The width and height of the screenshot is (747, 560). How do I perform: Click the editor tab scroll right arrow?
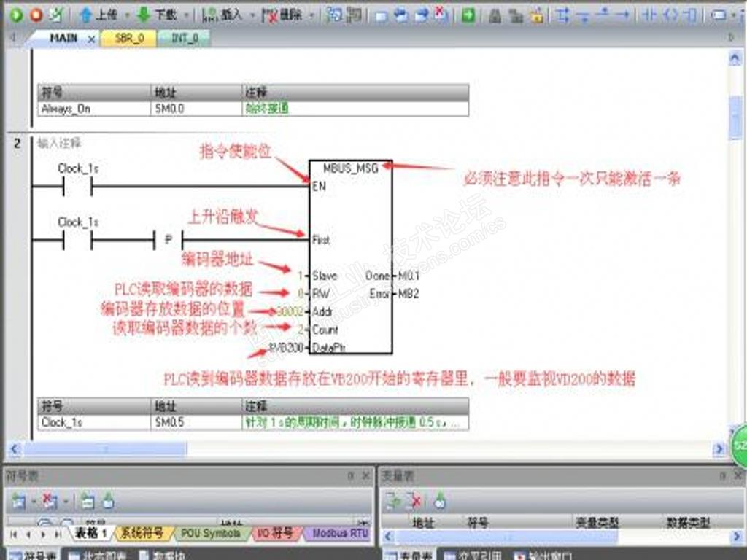click(x=731, y=37)
